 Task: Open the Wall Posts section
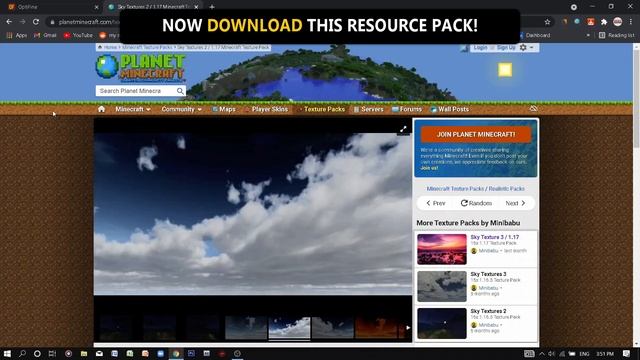tap(450, 109)
